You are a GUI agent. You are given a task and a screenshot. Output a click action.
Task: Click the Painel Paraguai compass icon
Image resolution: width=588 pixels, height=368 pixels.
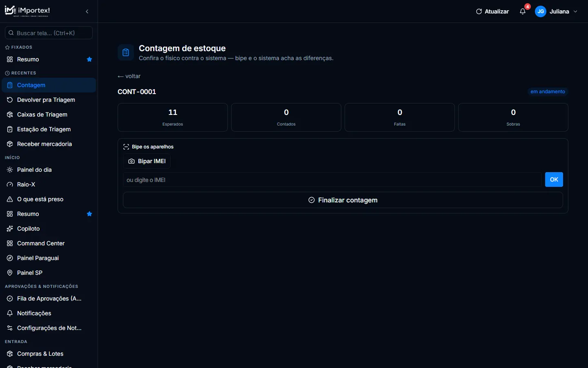tap(10, 258)
